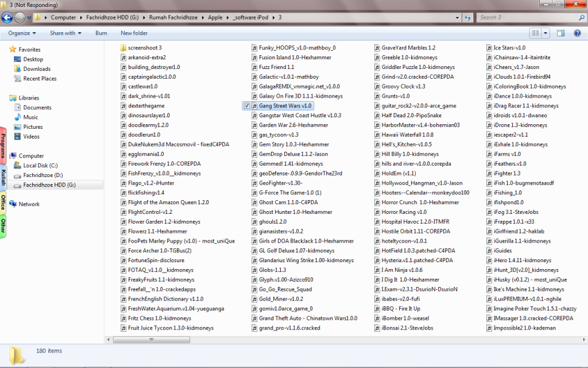This screenshot has width=588, height=368.
Task: Expand the breadcrumb arrow after Apple
Action: coord(227,17)
